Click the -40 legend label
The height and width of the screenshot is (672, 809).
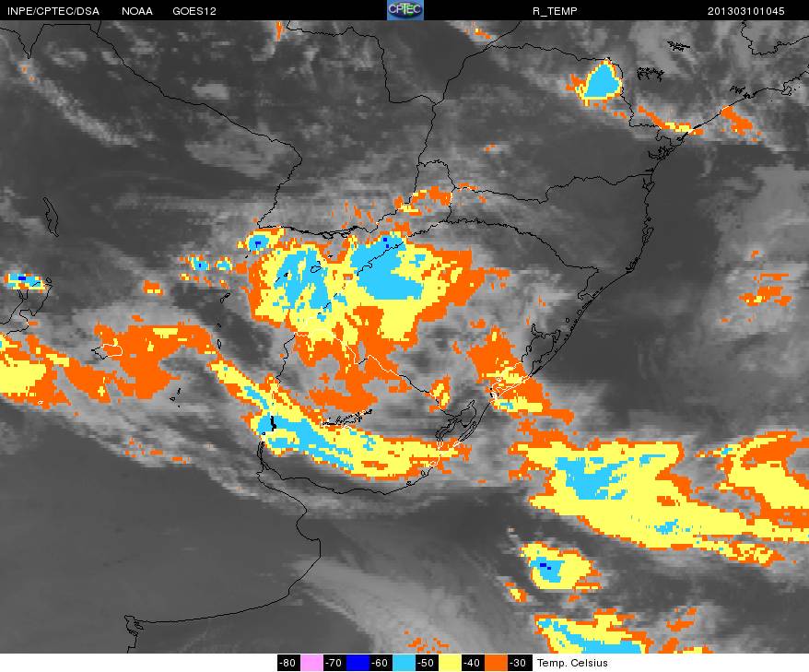click(x=472, y=663)
